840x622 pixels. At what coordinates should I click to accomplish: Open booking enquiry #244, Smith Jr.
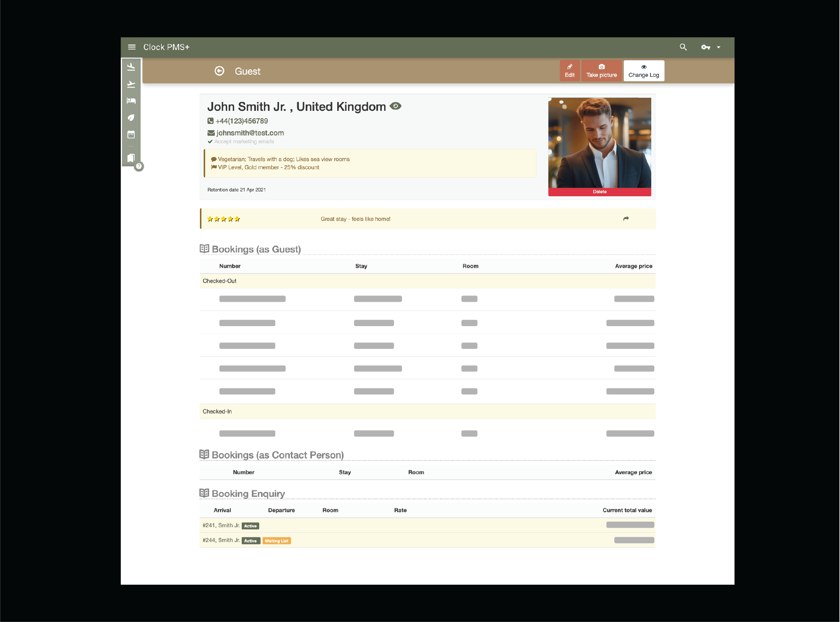(221, 540)
